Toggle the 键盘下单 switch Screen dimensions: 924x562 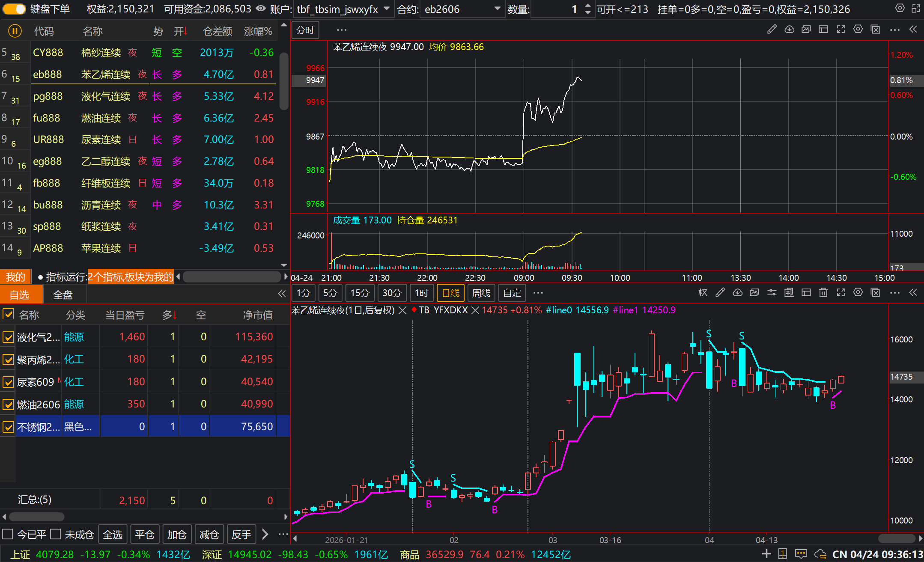coord(14,9)
